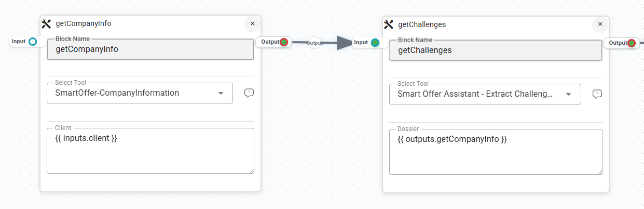Viewport: 644px width, 209px height.
Task: Close the getCompanyInfo block
Action: pos(252,23)
